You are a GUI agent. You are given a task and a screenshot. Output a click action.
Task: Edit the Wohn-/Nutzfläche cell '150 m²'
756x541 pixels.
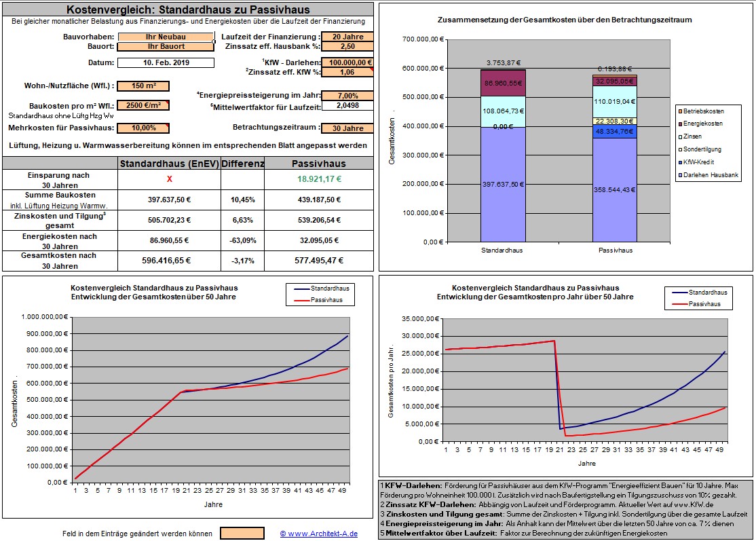(x=143, y=86)
